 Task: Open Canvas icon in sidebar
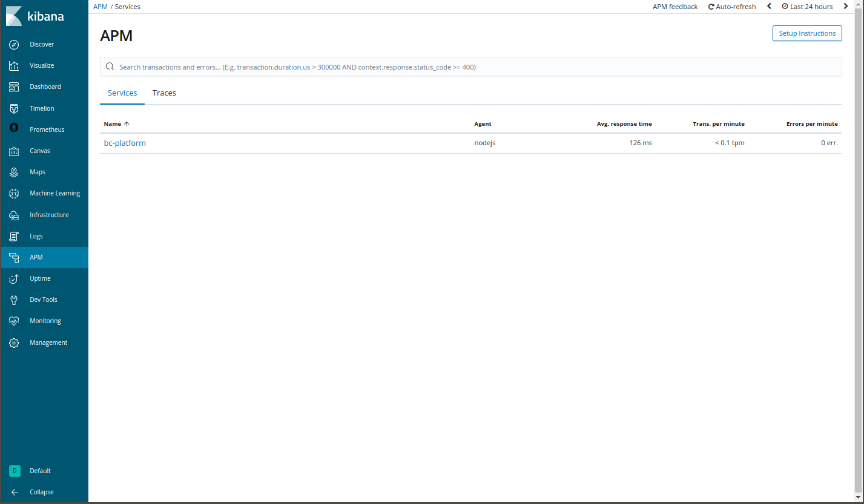click(15, 151)
